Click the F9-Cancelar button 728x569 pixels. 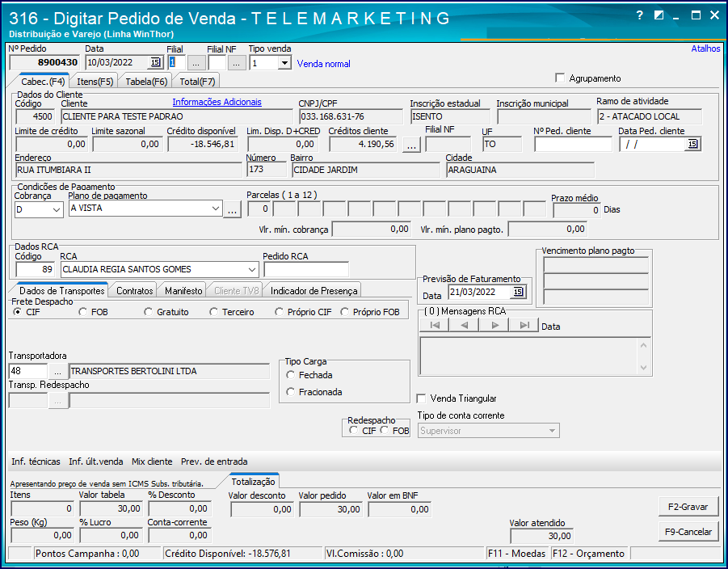(688, 532)
